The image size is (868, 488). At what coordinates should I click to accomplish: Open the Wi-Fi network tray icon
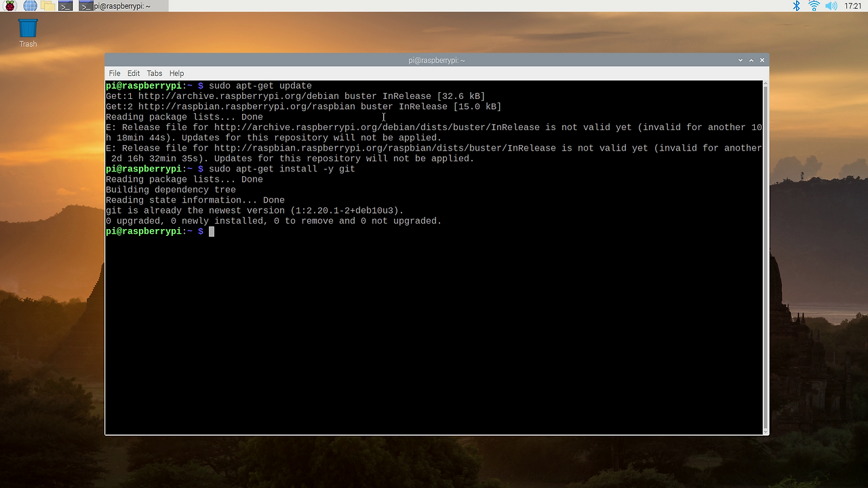point(814,6)
